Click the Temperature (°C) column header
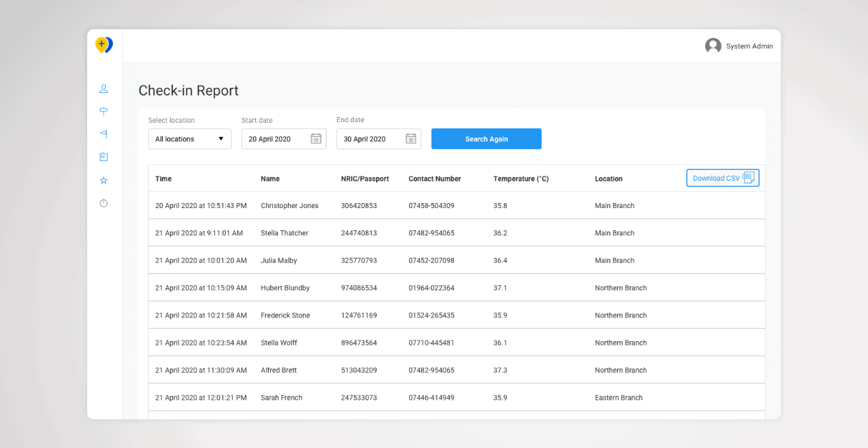868x448 pixels. pos(521,179)
